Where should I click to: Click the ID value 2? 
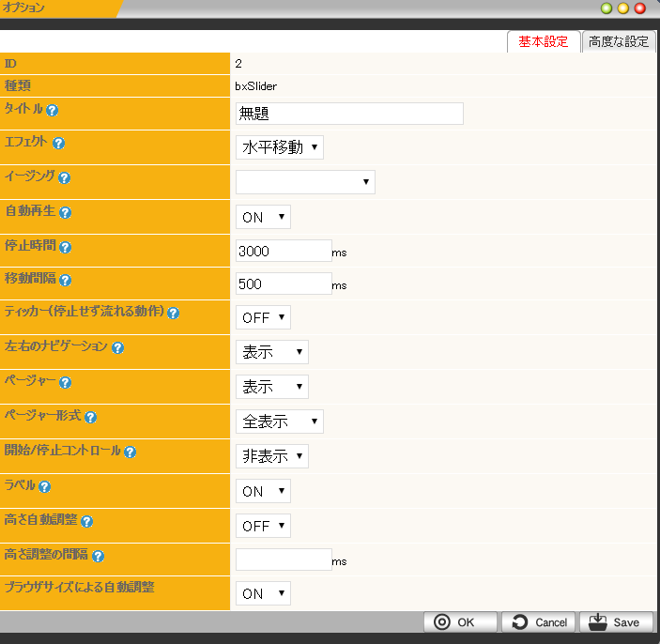[x=238, y=64]
